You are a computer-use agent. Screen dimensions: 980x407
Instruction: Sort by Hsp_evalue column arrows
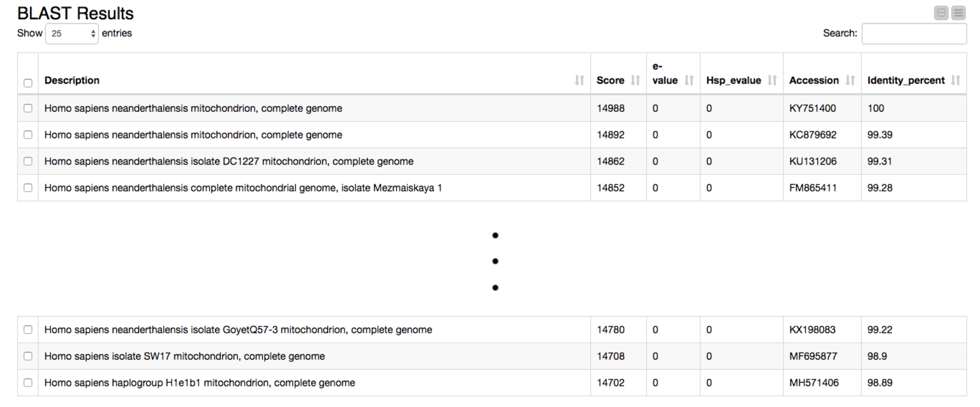point(772,80)
